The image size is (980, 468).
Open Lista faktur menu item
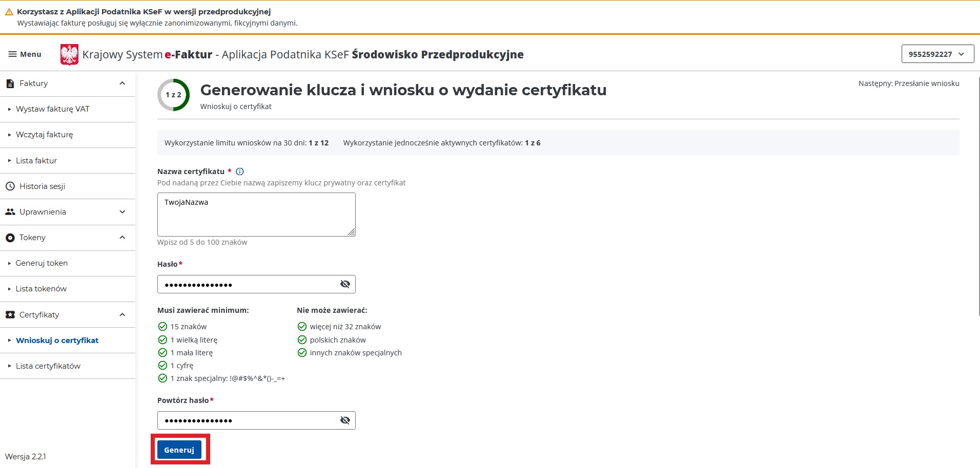(x=68, y=161)
